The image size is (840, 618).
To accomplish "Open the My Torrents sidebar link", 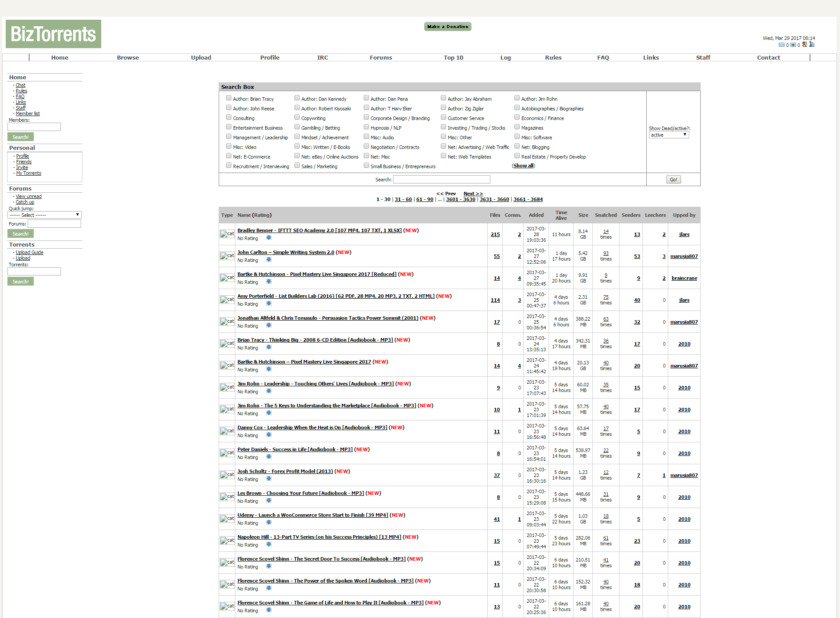I will pyautogui.click(x=28, y=173).
